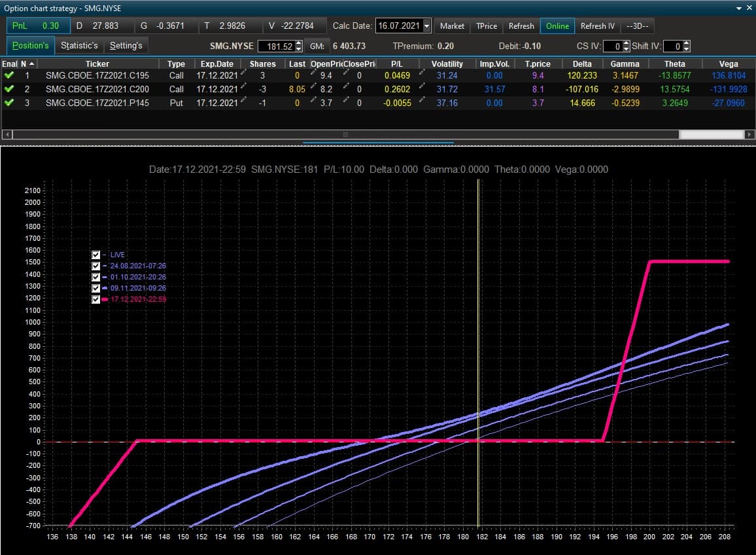Toggle green checkmark for row 2 C200

tap(9, 89)
